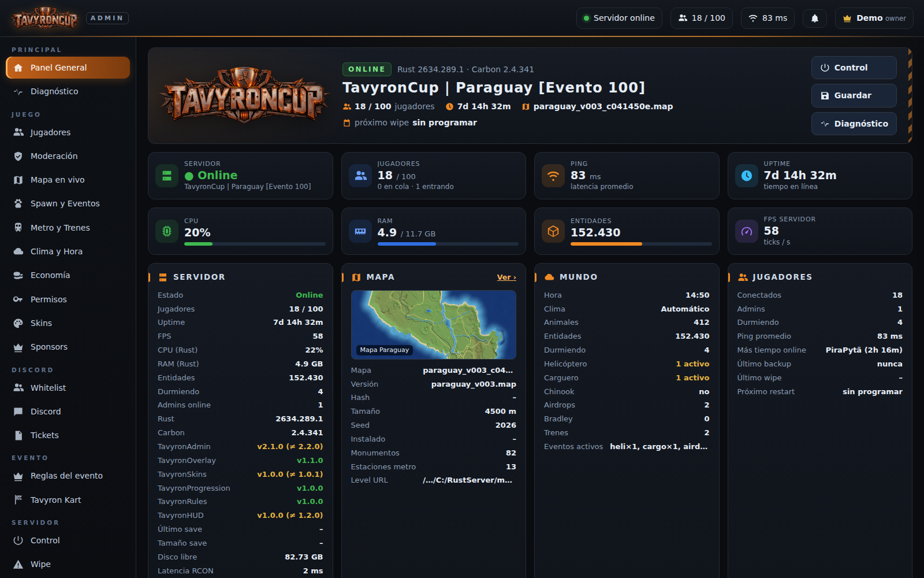Click the clock icon on Uptime card

point(747,176)
